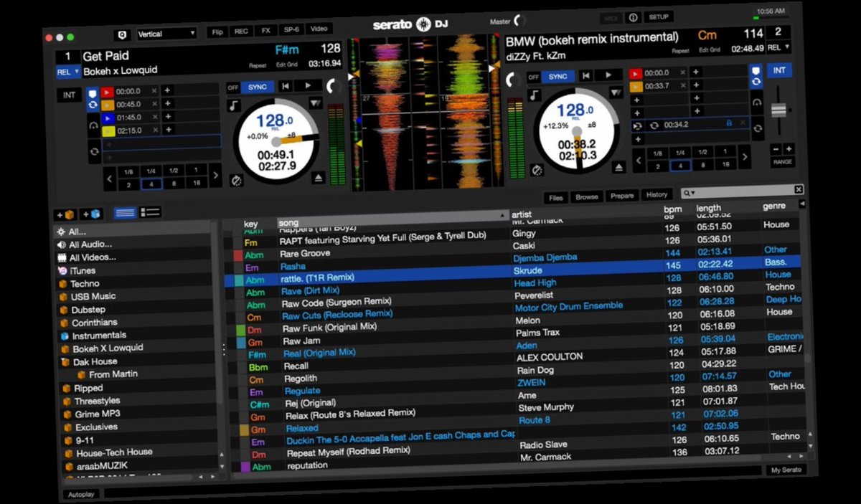Turn sync OFF on deck 2
861x504 pixels.
(x=533, y=77)
